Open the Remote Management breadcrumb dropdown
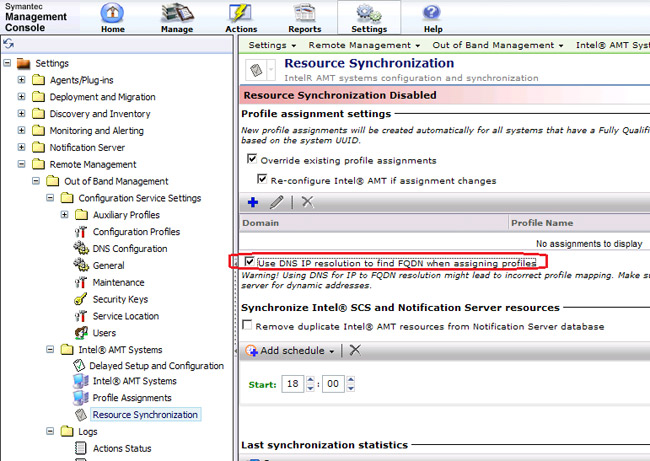The width and height of the screenshot is (650, 461). pos(417,46)
